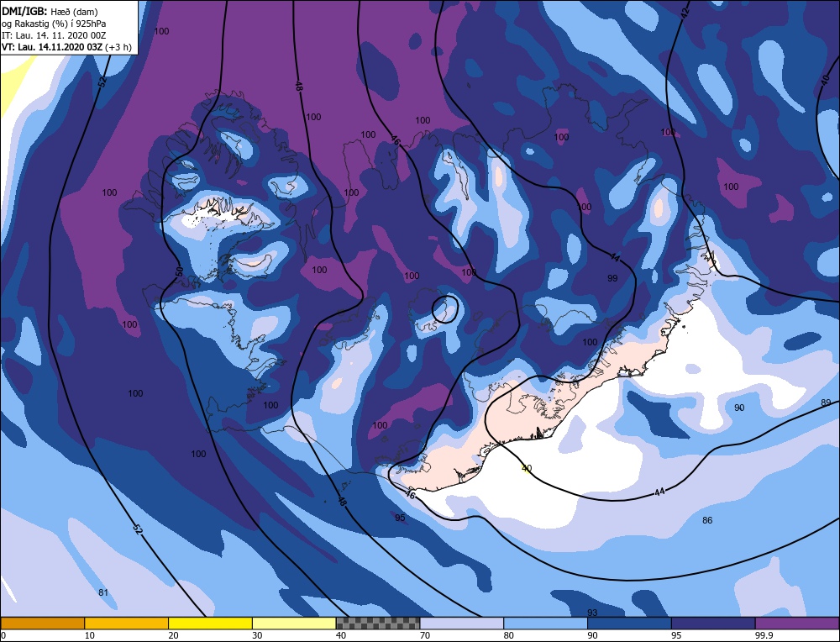Click the humidity value '93' on the map
The width and height of the screenshot is (840, 642).
coord(592,613)
